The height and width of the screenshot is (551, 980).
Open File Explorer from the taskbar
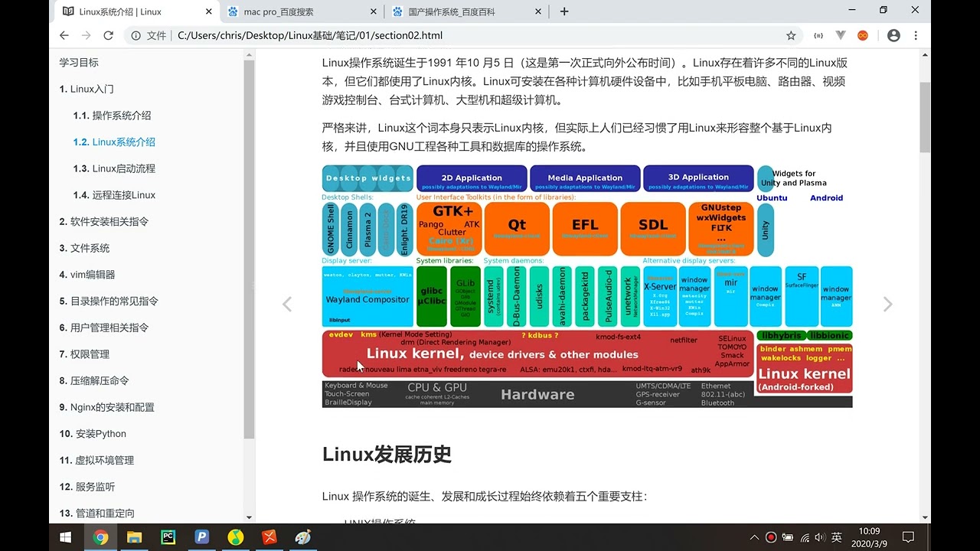(x=134, y=537)
